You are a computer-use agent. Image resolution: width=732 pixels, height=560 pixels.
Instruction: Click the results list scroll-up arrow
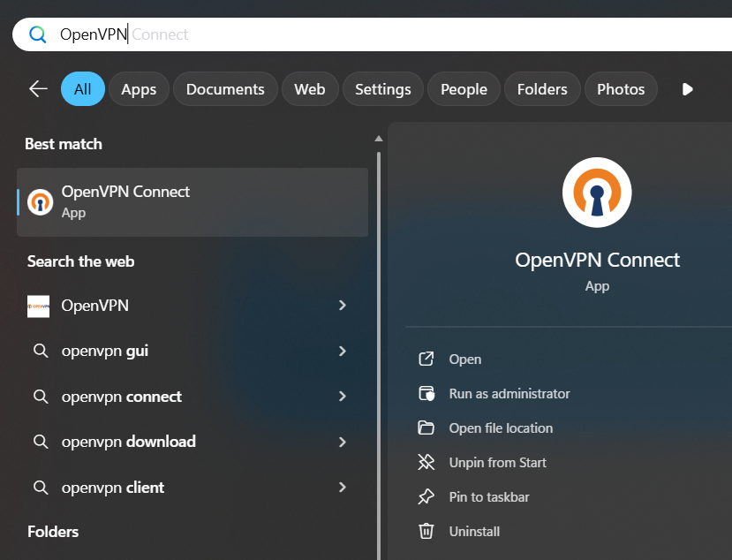point(379,139)
